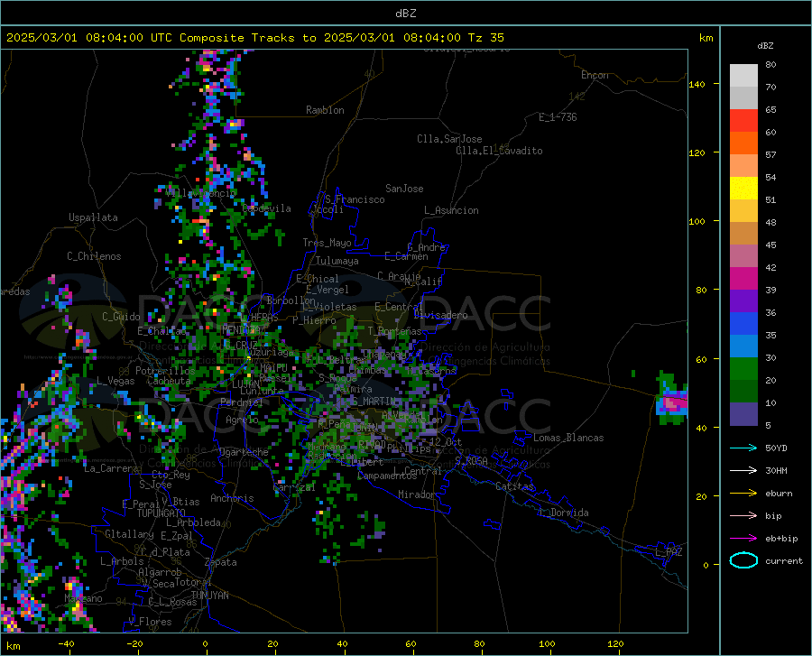Screen dimensions: 812x656
Task: Click the TUNUYAN location label
Action: (209, 596)
